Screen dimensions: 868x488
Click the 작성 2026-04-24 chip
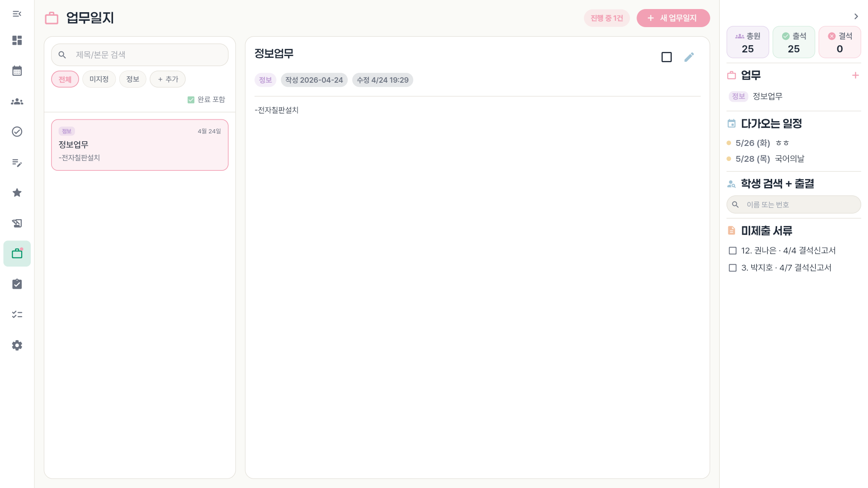coord(314,80)
